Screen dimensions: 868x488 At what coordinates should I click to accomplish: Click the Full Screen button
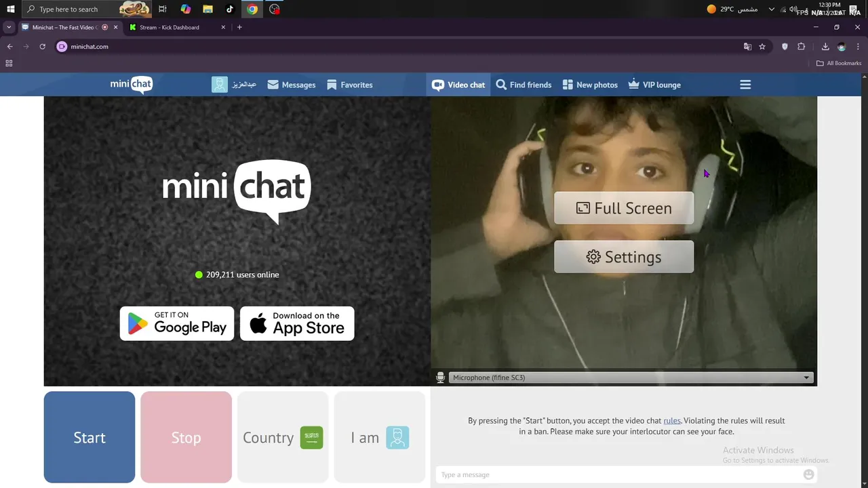tap(624, 208)
